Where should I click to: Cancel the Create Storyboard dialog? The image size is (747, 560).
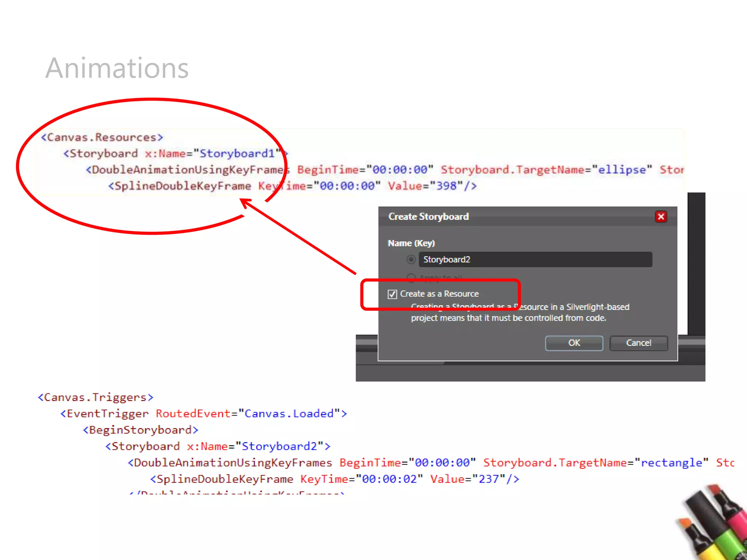(x=638, y=343)
